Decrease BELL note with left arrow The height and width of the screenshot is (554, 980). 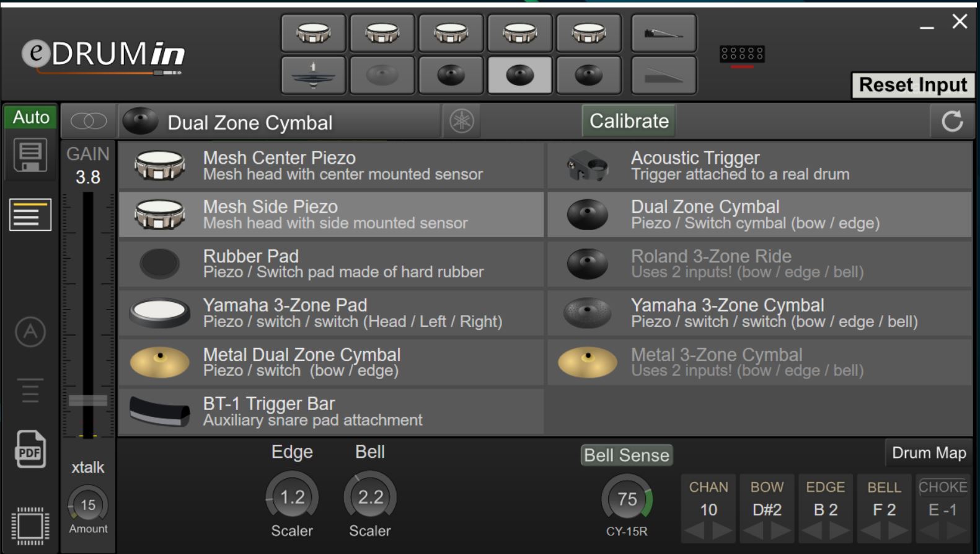coord(870,531)
